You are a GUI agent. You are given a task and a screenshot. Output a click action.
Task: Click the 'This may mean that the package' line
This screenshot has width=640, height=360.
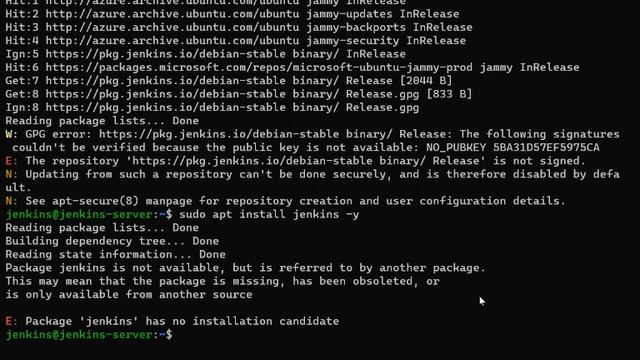click(222, 282)
